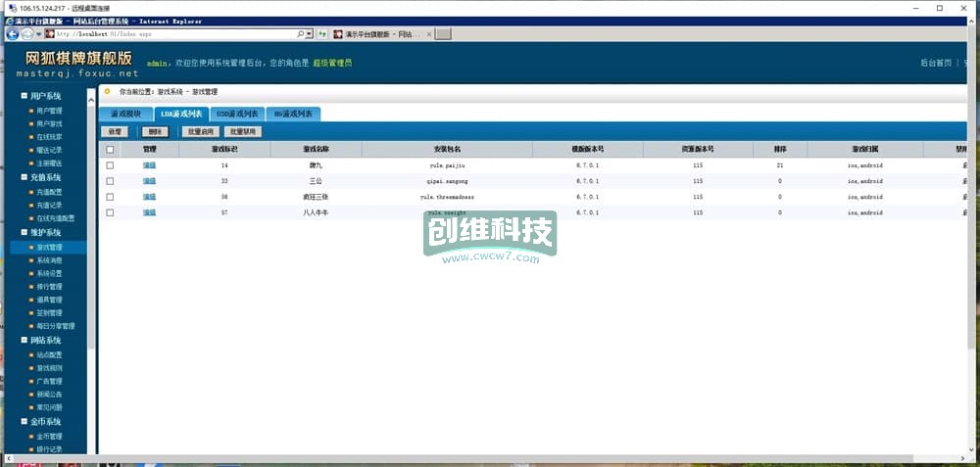The height and width of the screenshot is (467, 980).
Task: Click the yule.threemadness package name cell
Action: coord(447,197)
